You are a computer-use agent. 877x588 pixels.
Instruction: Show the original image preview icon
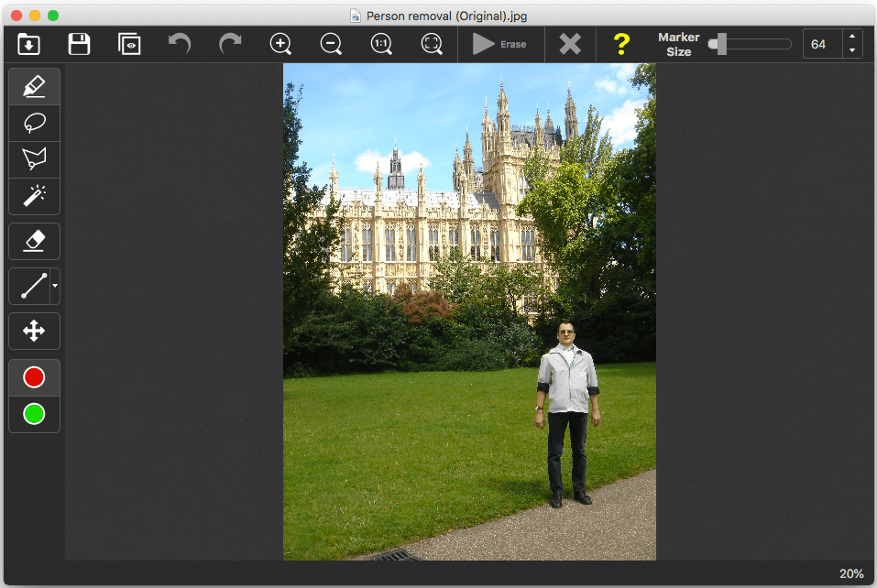(129, 44)
